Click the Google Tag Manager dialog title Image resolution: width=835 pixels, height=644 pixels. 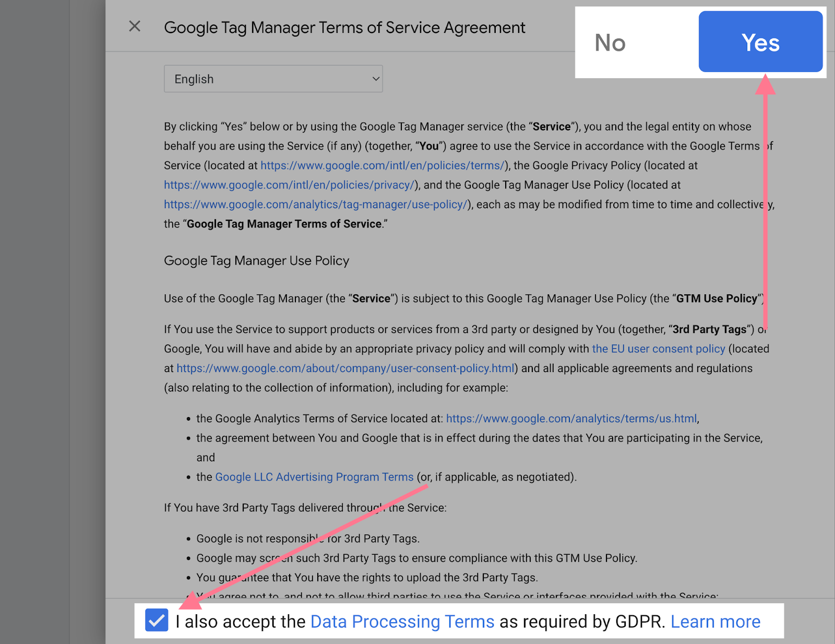point(344,27)
